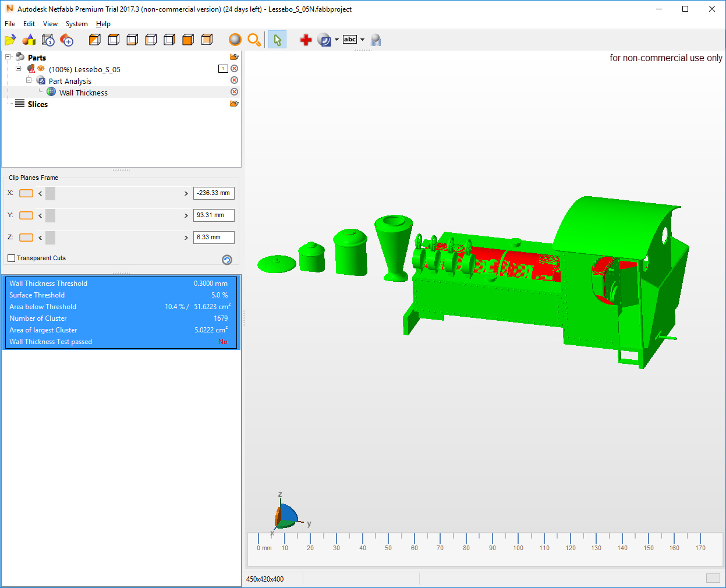Click the support generation icon in toolbar

376,40
